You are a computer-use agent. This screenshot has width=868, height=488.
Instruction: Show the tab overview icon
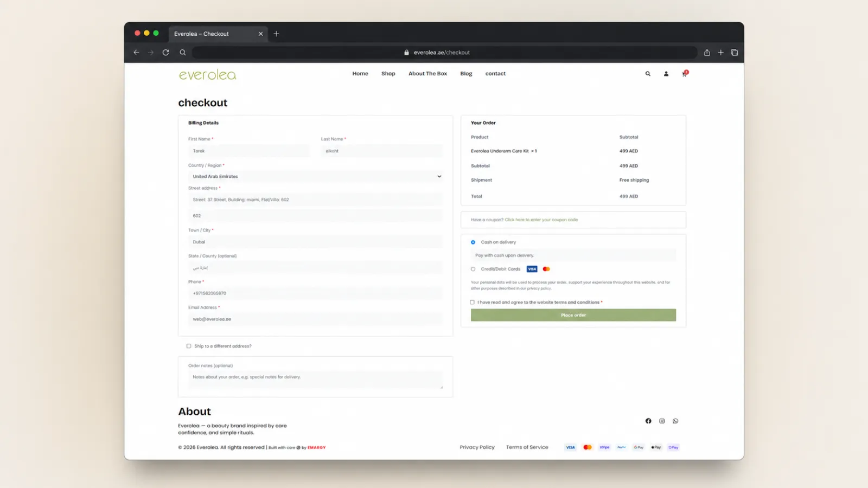tap(735, 53)
